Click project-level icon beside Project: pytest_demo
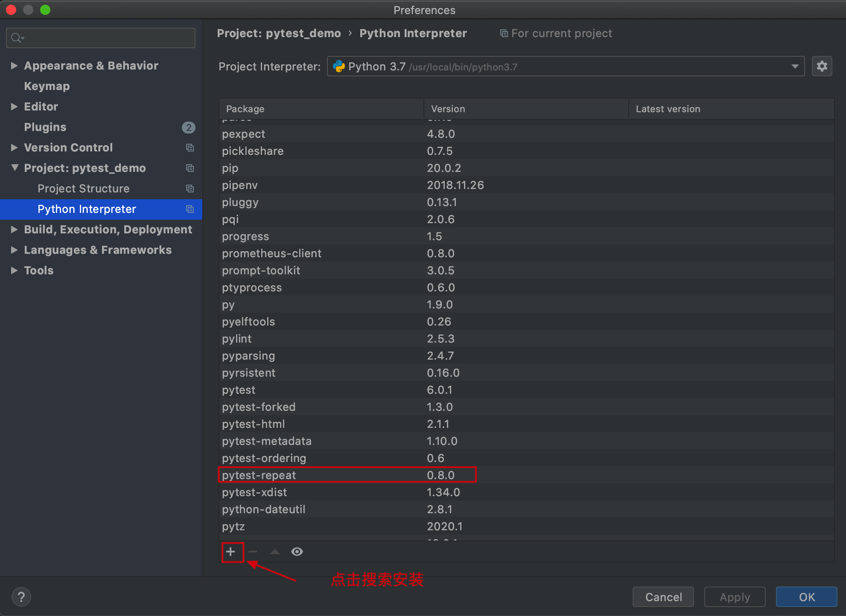Image resolution: width=846 pixels, height=616 pixels. point(190,168)
